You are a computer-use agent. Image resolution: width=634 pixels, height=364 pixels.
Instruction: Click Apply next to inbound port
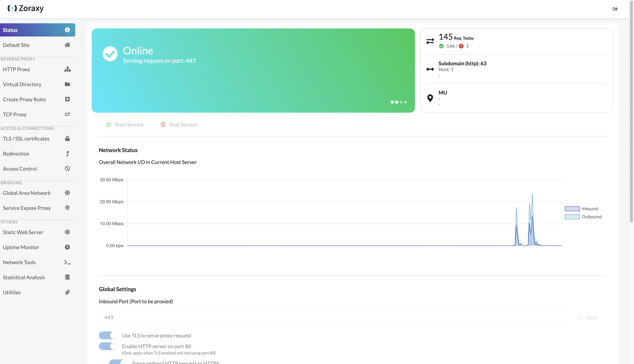588,317
